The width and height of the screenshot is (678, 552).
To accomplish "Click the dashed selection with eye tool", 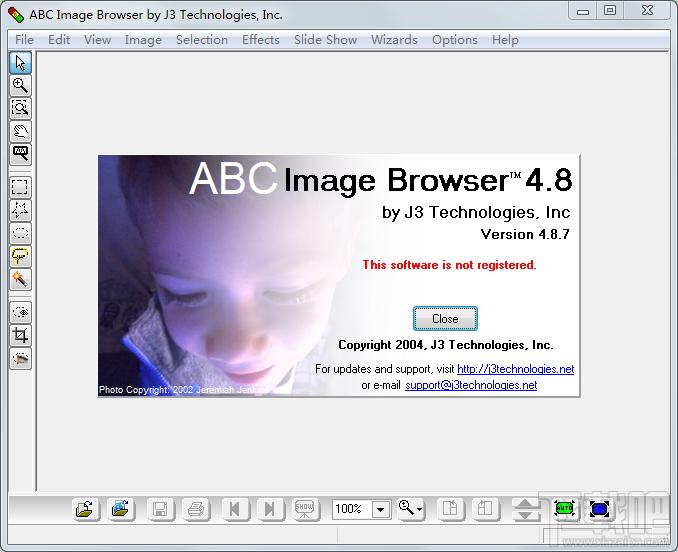I will point(20,312).
